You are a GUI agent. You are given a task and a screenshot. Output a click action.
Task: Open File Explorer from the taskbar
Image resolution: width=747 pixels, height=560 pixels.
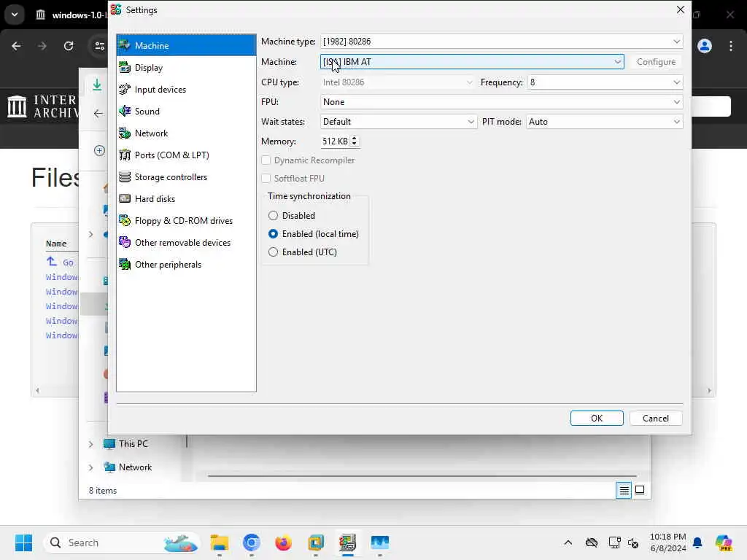coord(220,542)
